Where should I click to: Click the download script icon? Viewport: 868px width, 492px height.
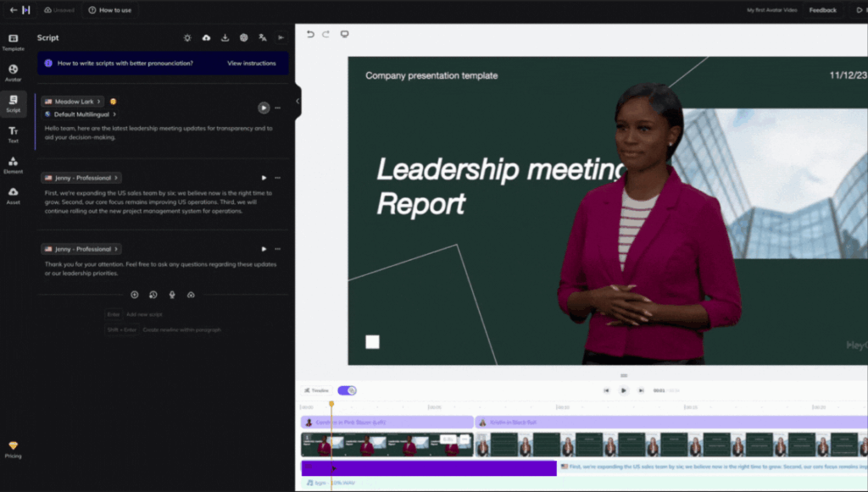[x=225, y=38]
